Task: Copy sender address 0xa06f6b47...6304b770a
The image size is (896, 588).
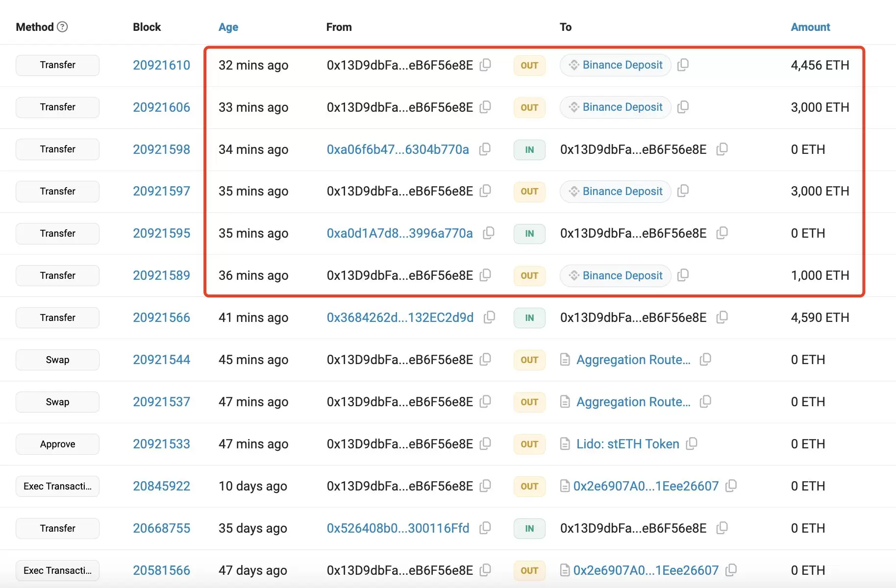Action: point(485,149)
